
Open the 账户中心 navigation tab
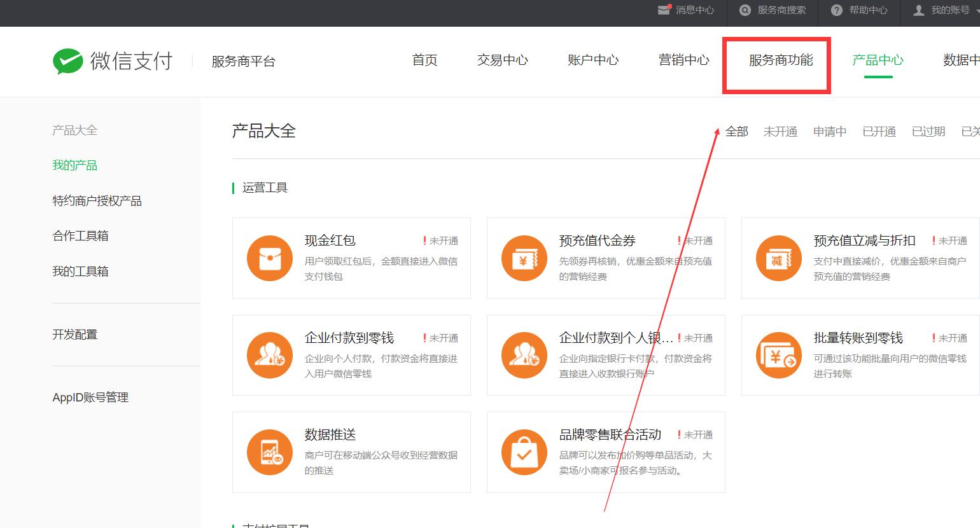click(x=593, y=60)
